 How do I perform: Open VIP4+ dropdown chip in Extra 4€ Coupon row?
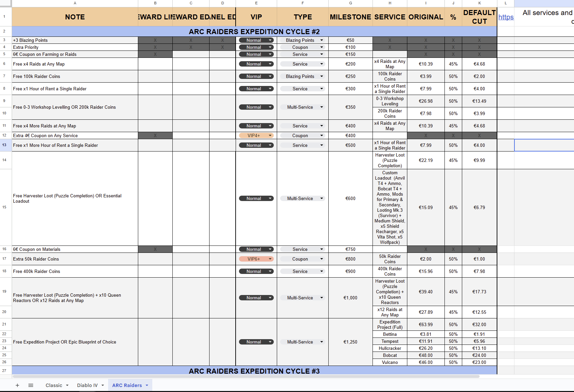(x=256, y=135)
